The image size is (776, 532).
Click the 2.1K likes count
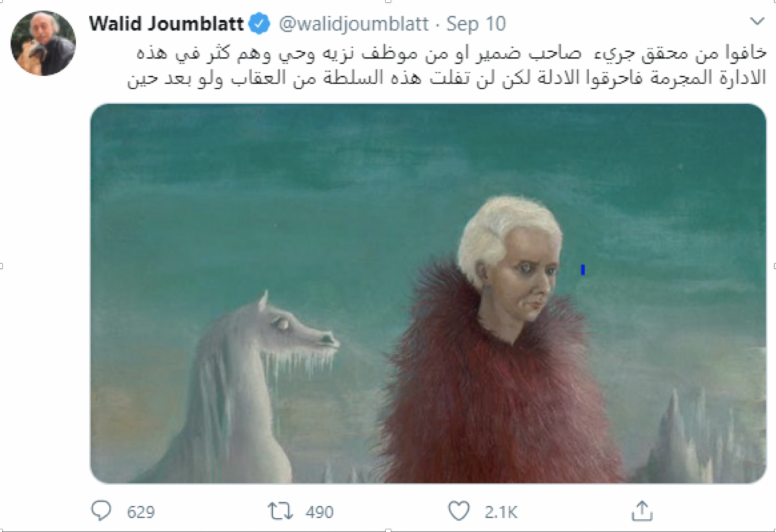[501, 512]
